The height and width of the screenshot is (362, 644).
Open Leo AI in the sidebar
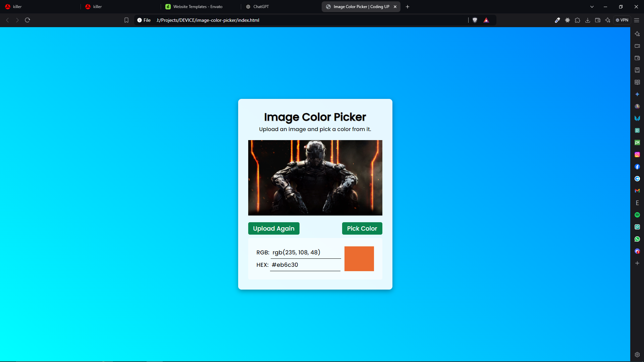point(637,34)
